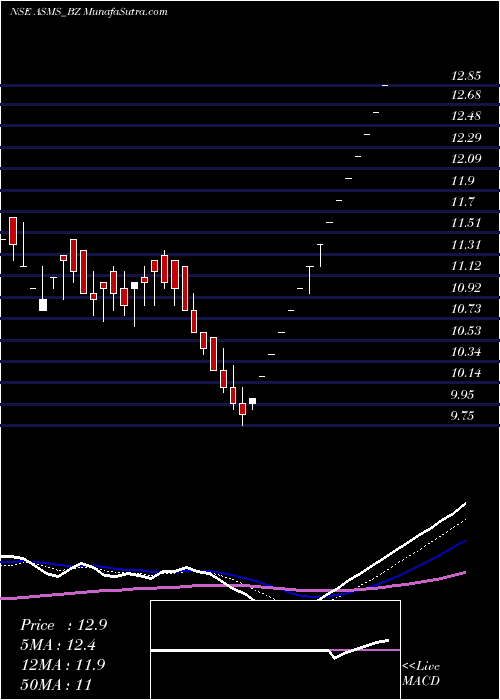
Task: Click the 50MA : 11 readout
Action: click(x=56, y=684)
